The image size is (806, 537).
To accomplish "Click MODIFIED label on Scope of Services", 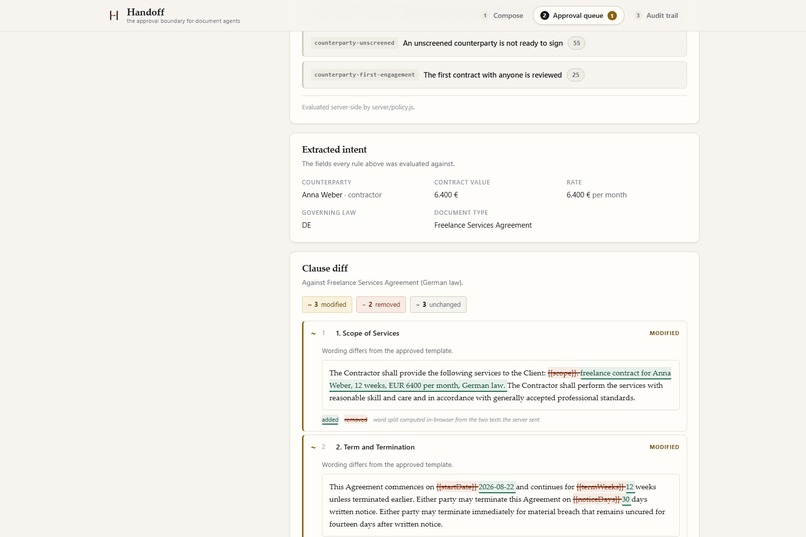I will point(664,333).
